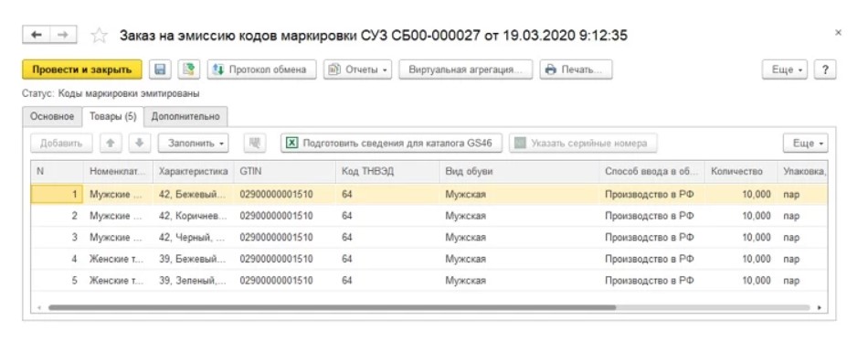Click the back navigation arrow

tap(37, 35)
